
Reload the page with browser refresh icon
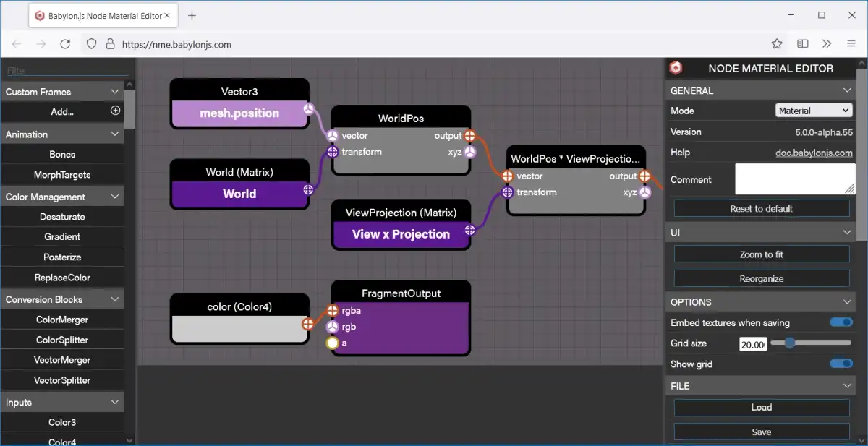(65, 44)
